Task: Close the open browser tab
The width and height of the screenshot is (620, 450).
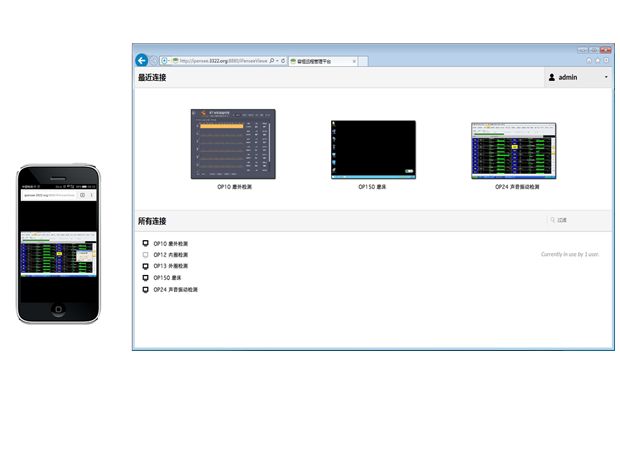Action: (x=355, y=61)
